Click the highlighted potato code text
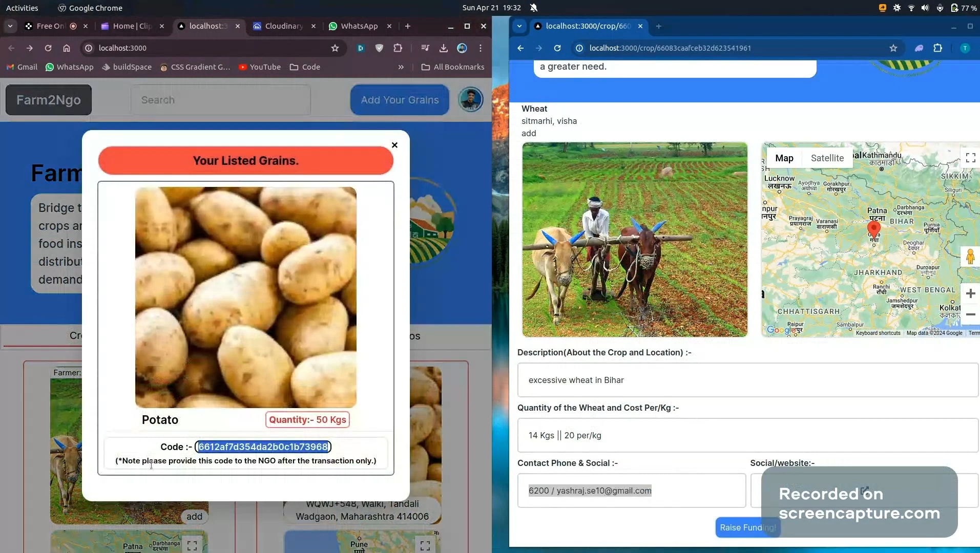This screenshot has height=553, width=980. click(x=263, y=447)
